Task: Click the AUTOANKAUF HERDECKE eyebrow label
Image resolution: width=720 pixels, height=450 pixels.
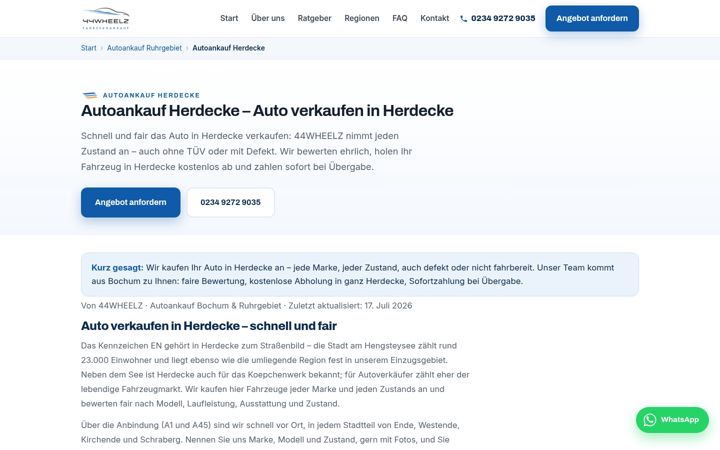Action: pos(151,95)
